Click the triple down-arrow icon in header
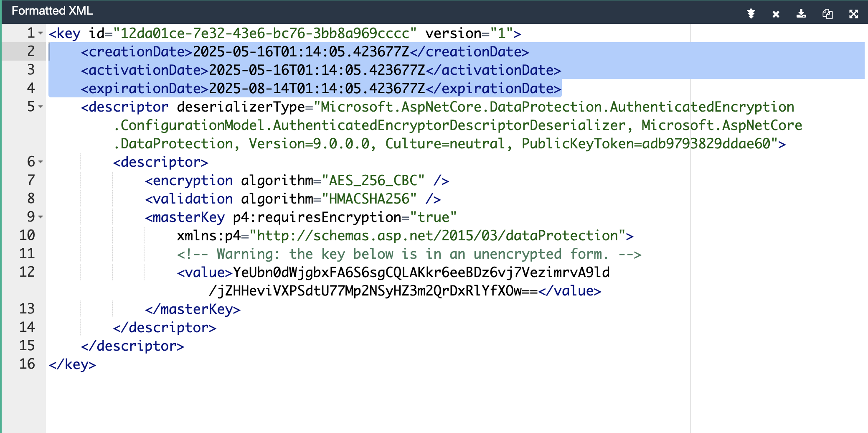Image resolution: width=868 pixels, height=433 pixels. coord(751,14)
